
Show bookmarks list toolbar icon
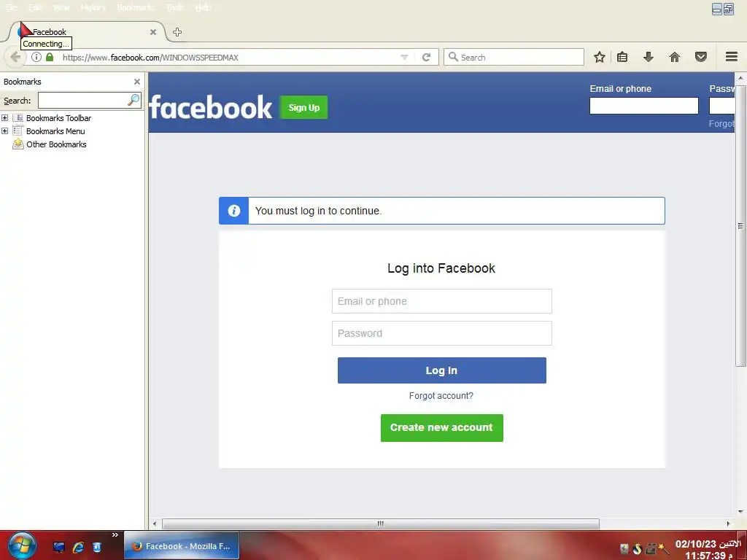(622, 57)
